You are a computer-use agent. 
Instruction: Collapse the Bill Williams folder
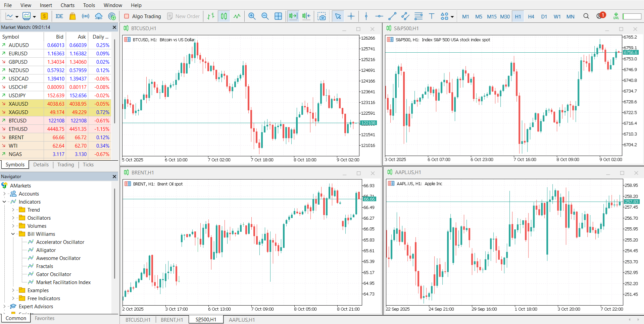pyautogui.click(x=13, y=234)
